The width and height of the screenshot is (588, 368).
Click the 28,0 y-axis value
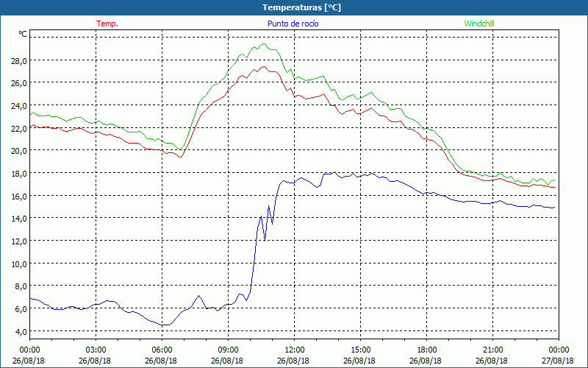(19, 61)
